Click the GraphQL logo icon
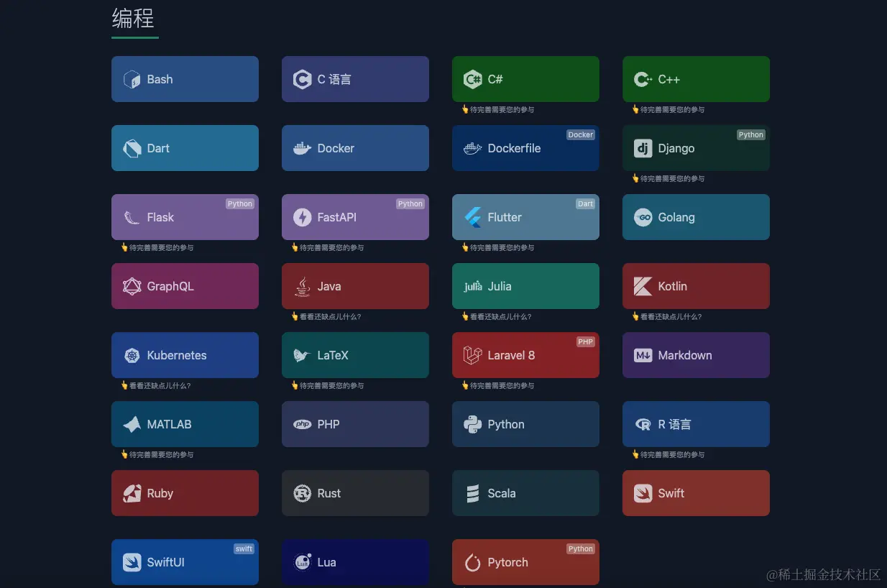 [x=132, y=286]
